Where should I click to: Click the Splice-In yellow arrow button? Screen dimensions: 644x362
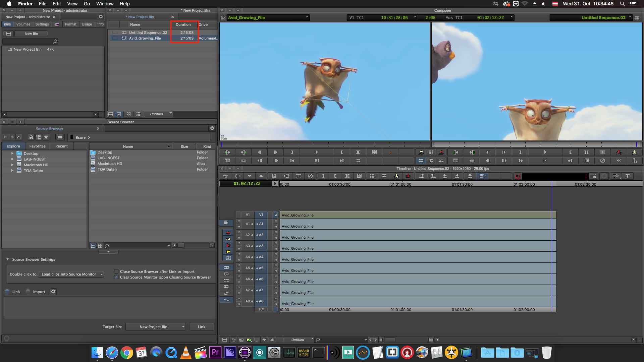point(421,152)
